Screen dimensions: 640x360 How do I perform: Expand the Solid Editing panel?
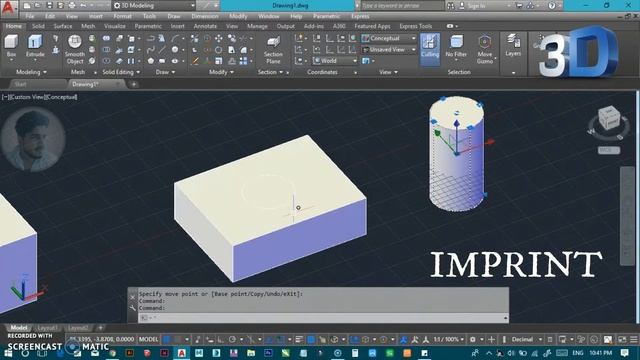click(x=121, y=72)
